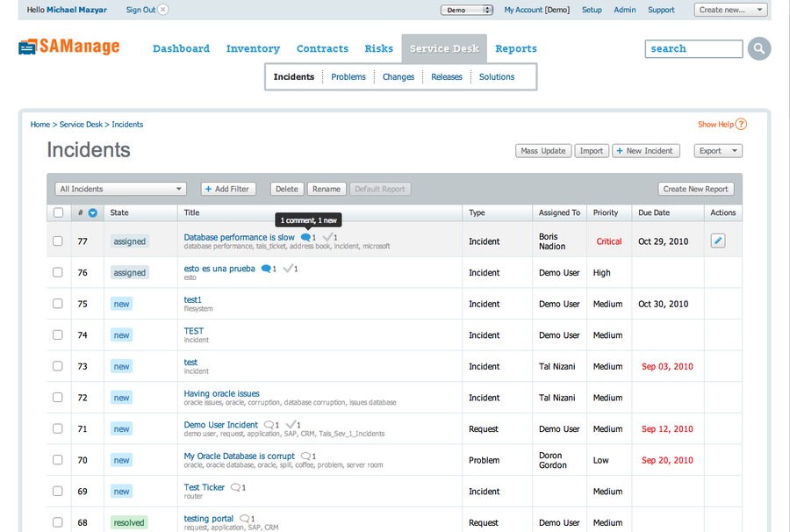Viewport: 790px width, 532px height.
Task: Sort by the Priority column header
Action: (605, 212)
